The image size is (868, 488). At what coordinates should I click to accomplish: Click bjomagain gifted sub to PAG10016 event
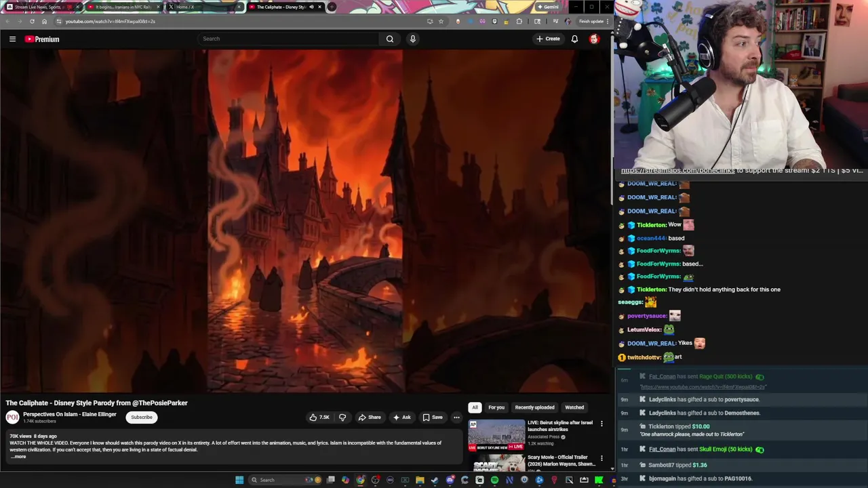point(700,479)
